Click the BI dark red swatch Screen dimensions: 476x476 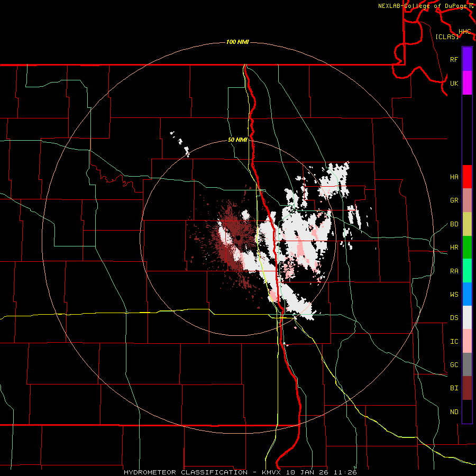pos(467,388)
